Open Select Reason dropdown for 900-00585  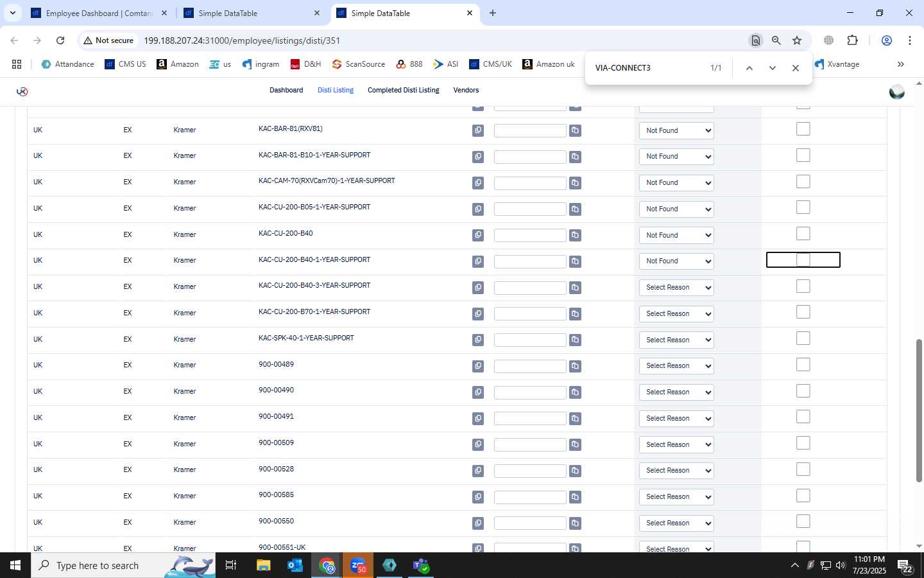676,496
